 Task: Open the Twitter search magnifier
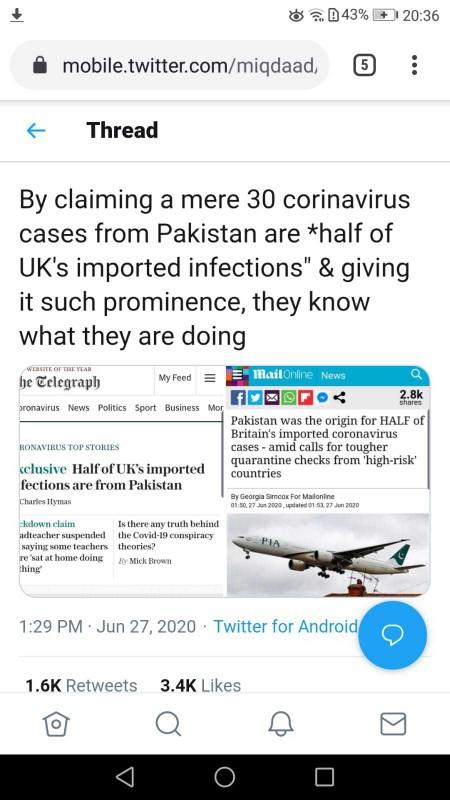pyautogui.click(x=168, y=723)
